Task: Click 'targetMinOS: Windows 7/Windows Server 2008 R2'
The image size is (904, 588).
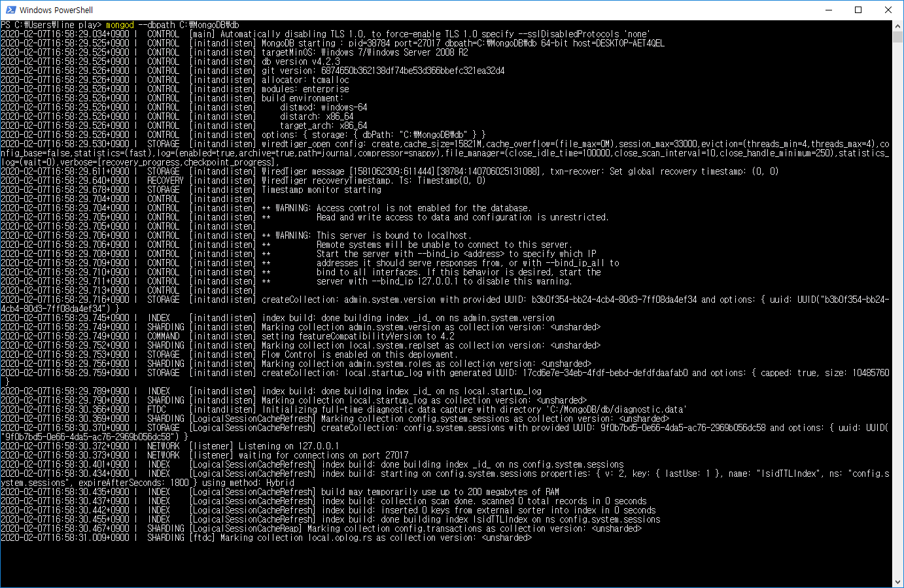Action: point(365,52)
